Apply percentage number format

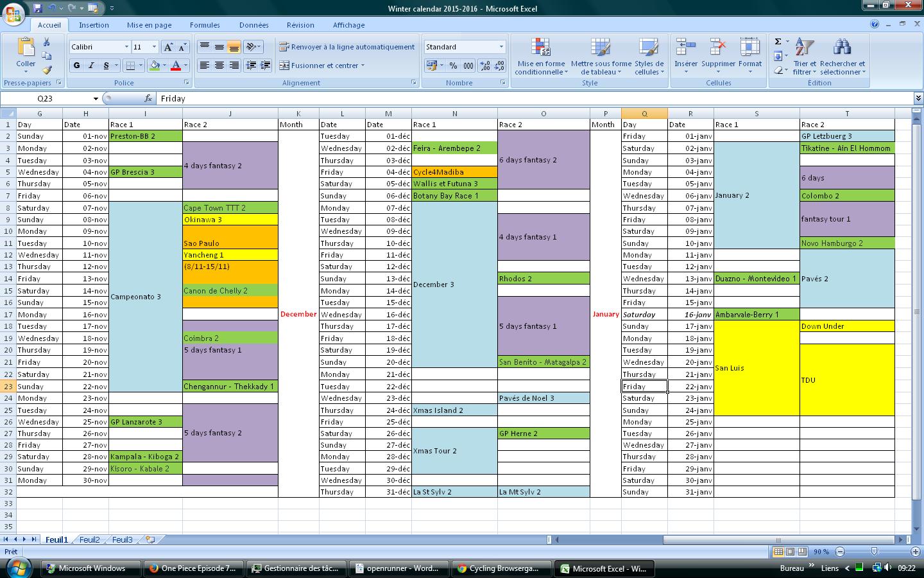(453, 66)
